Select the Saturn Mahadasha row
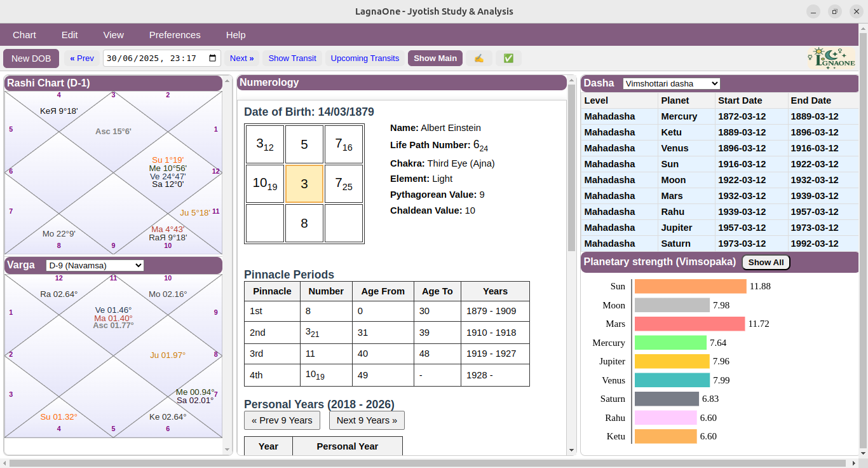 [x=720, y=244]
